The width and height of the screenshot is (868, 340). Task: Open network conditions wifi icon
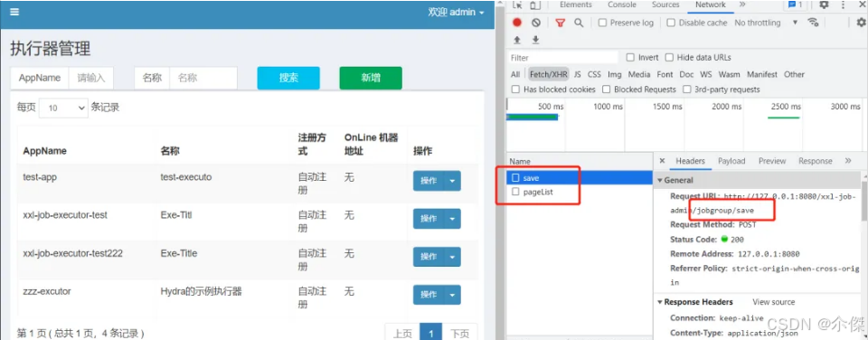tap(813, 23)
